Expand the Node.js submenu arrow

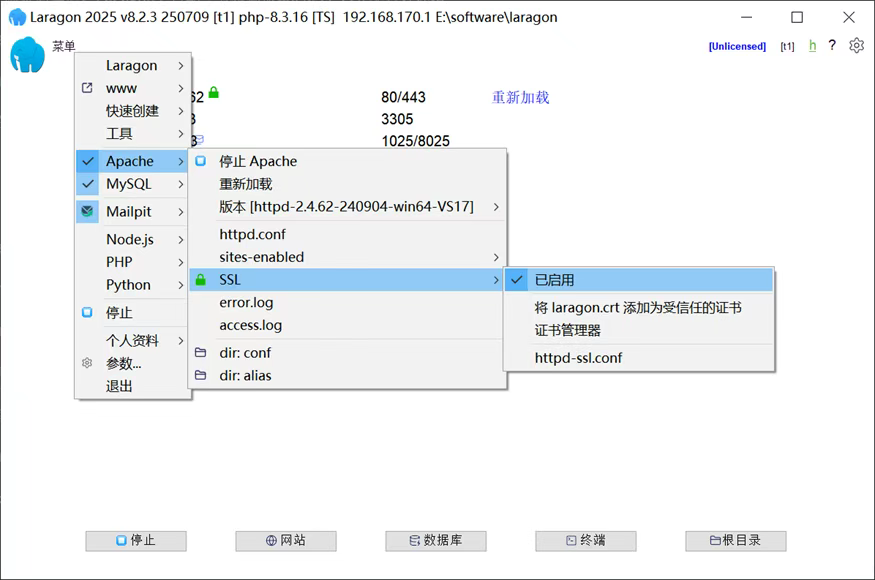coord(181,239)
